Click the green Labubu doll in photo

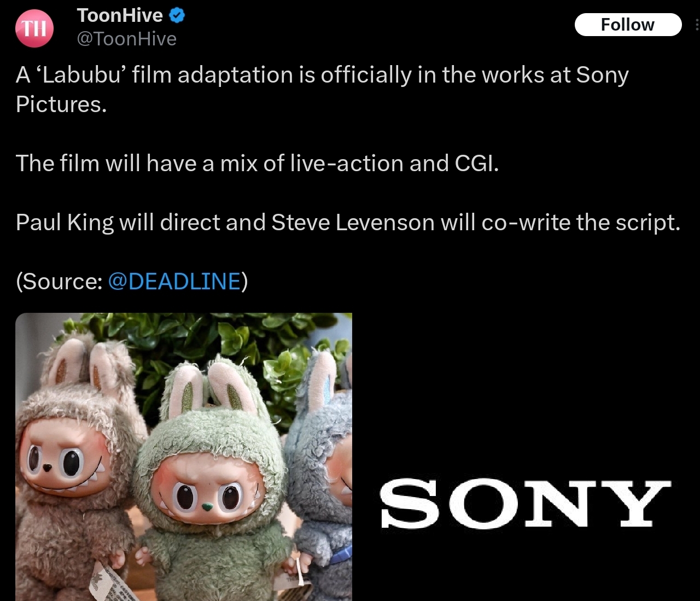(213, 481)
